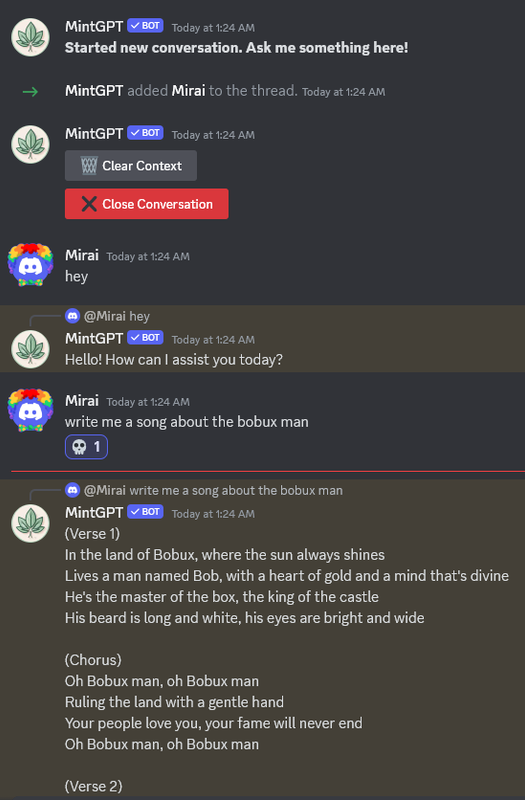
Task: Click the MintGPT avatar above the Clear Context button
Action: [x=31, y=144]
